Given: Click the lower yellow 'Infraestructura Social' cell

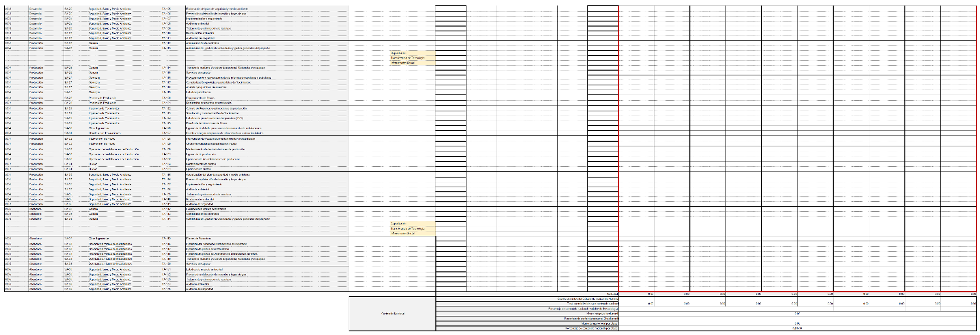Looking at the screenshot, I should (x=403, y=233).
